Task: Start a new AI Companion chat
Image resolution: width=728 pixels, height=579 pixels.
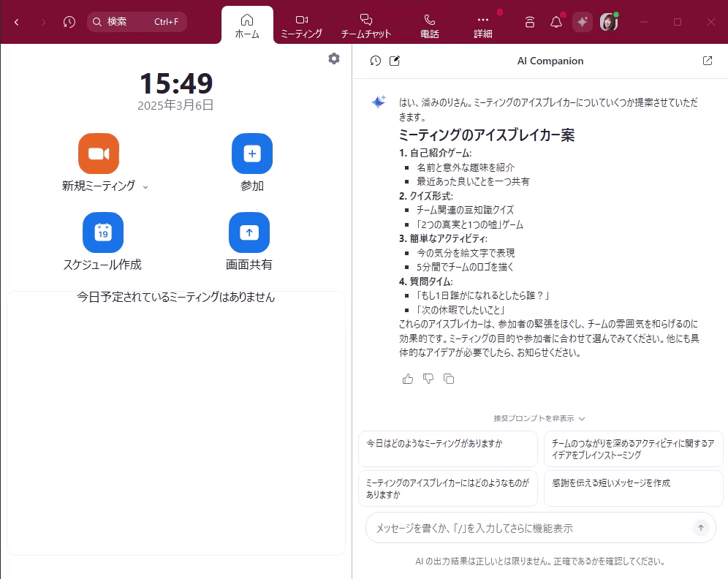Action: click(x=395, y=61)
